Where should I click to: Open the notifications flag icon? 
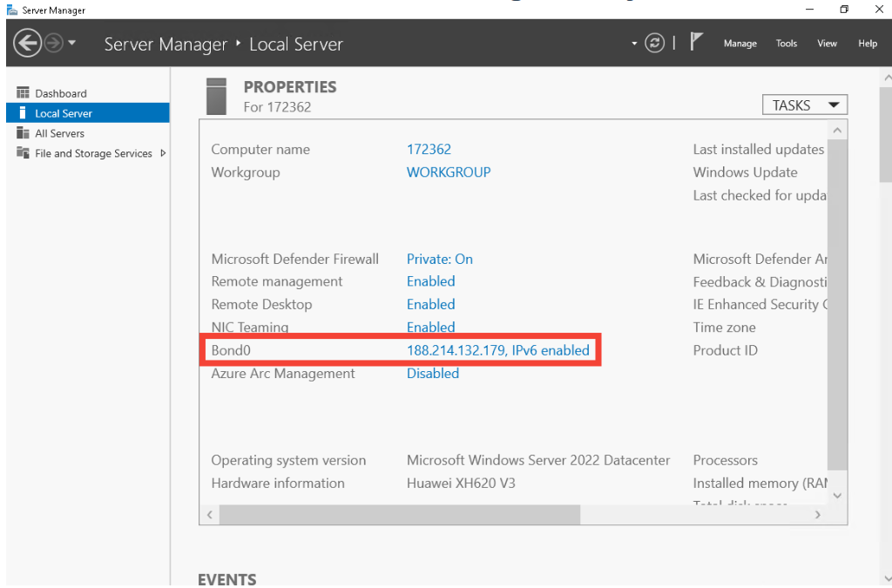(697, 42)
